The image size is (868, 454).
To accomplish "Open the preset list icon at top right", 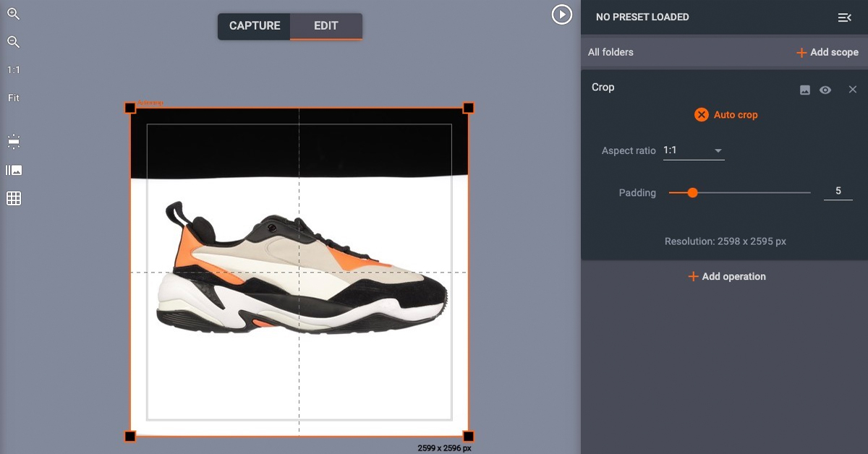I will pos(845,17).
